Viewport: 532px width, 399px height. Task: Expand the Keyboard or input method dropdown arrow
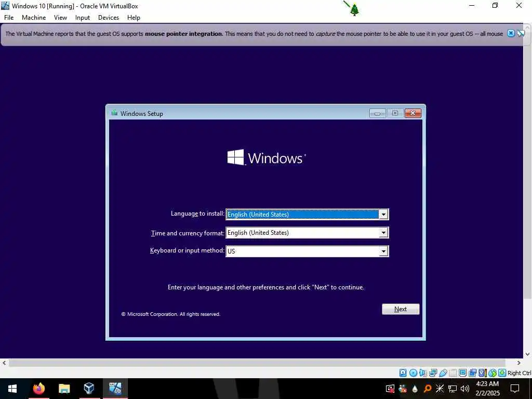tap(383, 251)
